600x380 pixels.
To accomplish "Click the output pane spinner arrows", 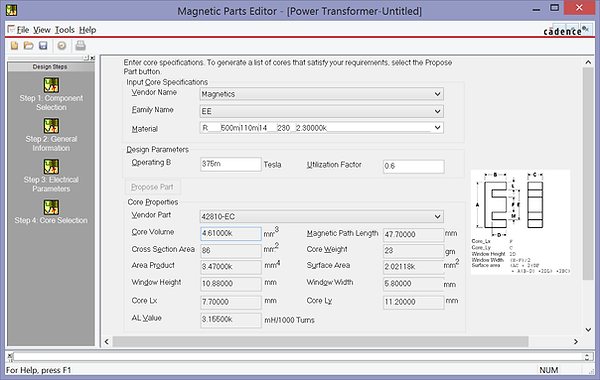I will tap(587, 357).
